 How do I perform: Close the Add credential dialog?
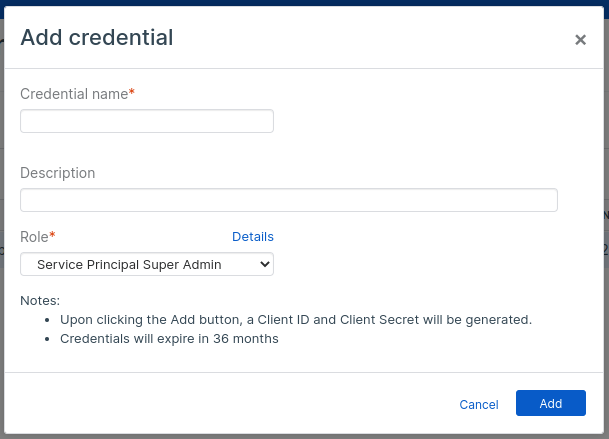point(580,40)
